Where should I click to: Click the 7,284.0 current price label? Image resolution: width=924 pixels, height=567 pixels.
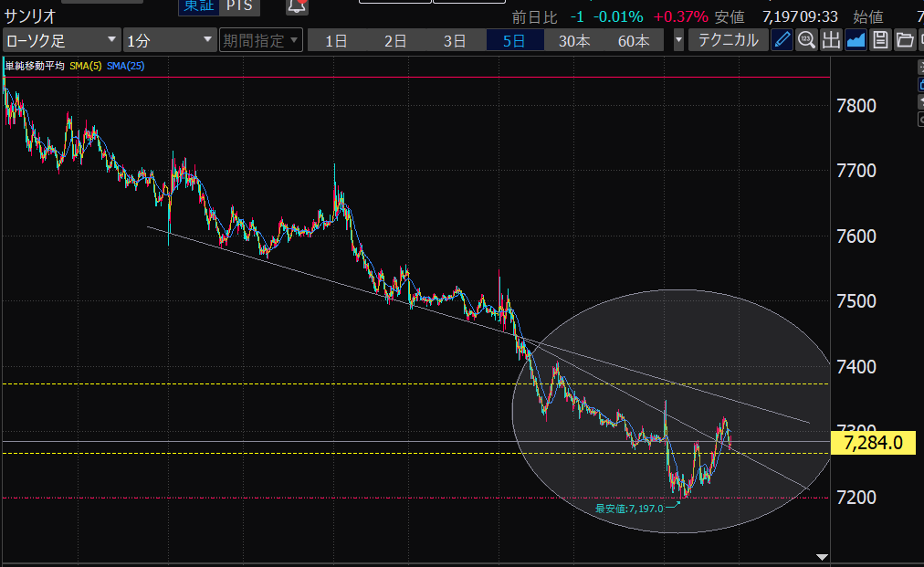tap(875, 444)
